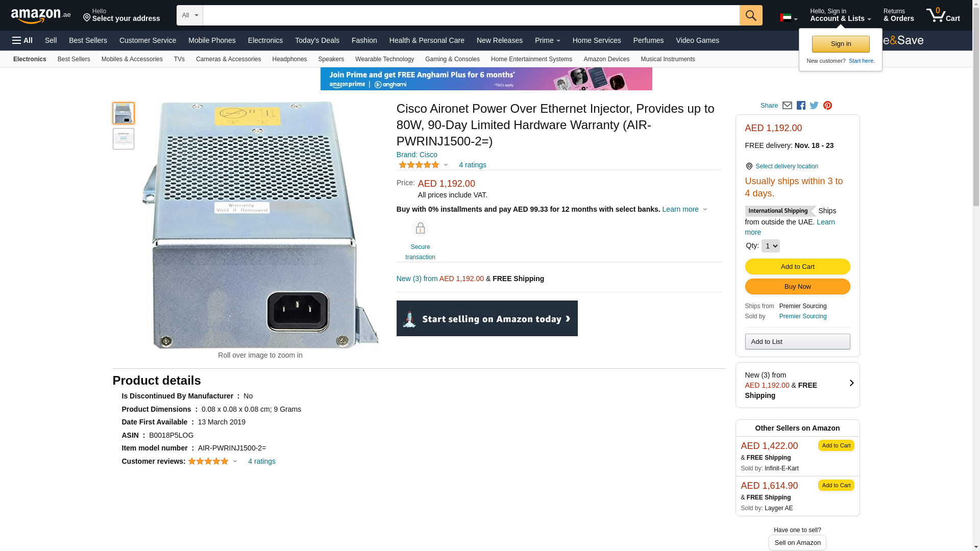
Task: Expand the star rating popover arrow
Action: pyautogui.click(x=446, y=165)
